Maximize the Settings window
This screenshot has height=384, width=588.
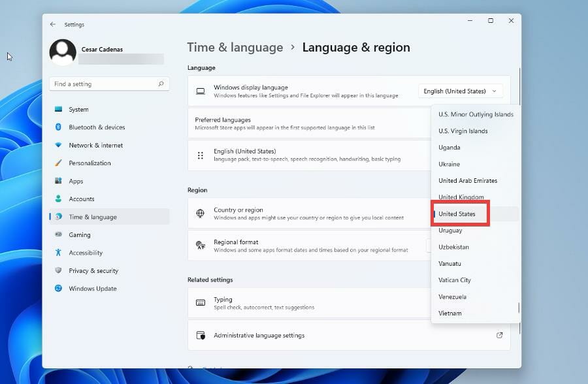(x=491, y=21)
